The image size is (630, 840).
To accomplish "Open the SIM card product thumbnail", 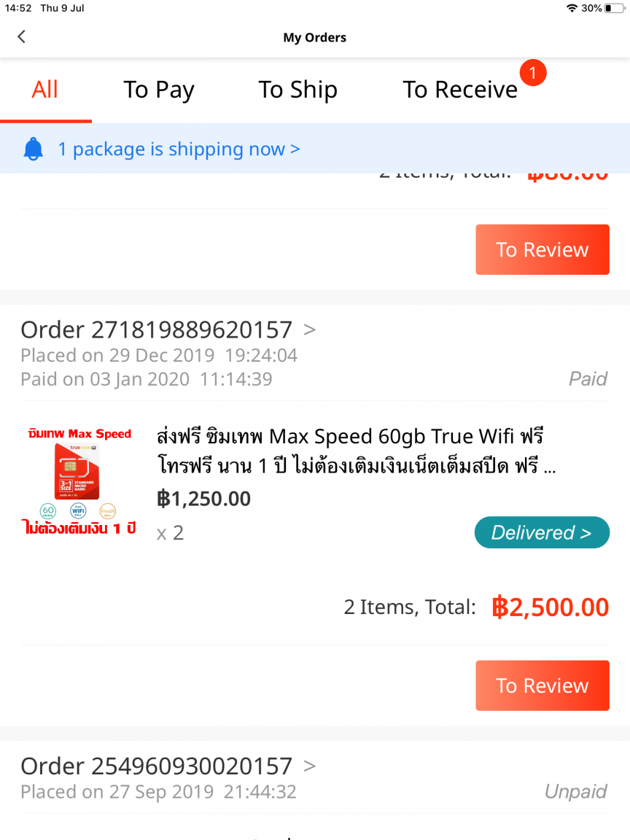I will [x=79, y=481].
